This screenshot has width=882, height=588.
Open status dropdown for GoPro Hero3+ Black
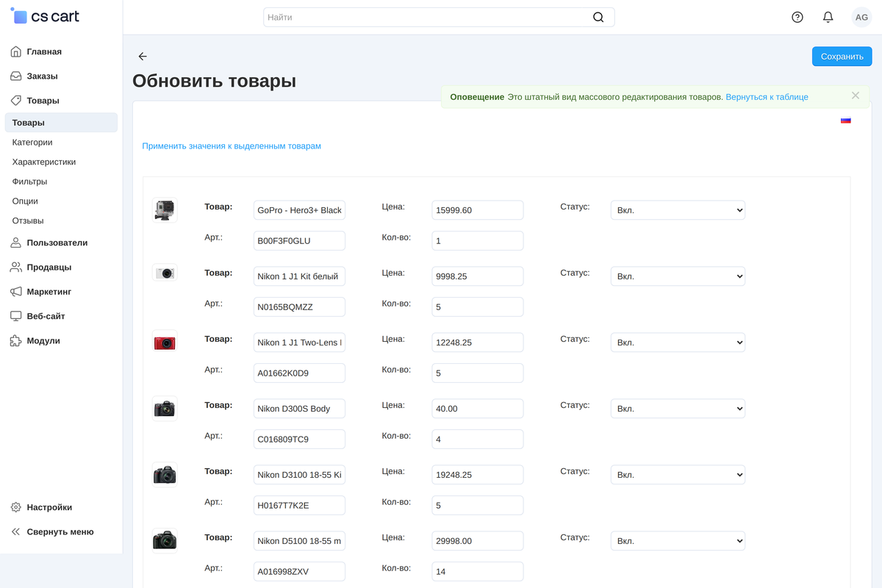click(678, 210)
